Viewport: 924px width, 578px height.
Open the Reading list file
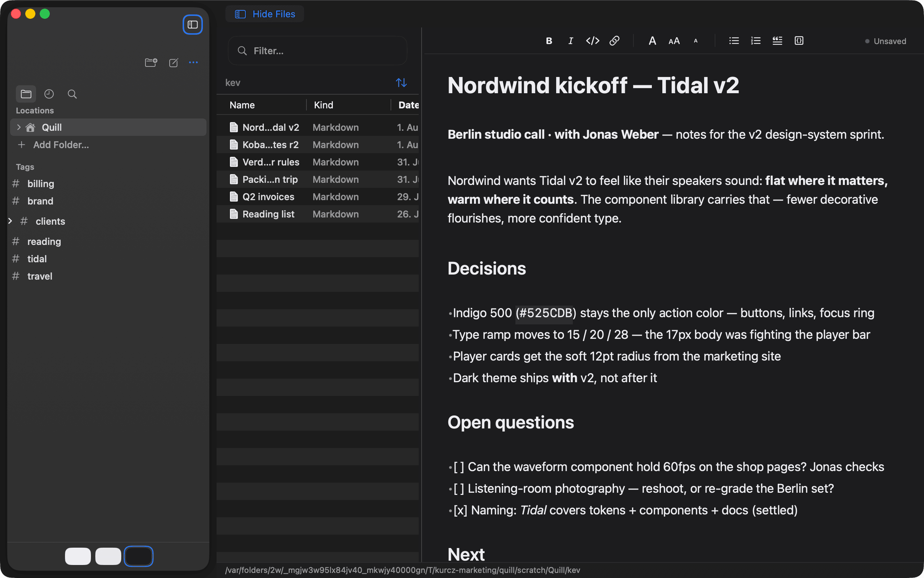(317, 214)
